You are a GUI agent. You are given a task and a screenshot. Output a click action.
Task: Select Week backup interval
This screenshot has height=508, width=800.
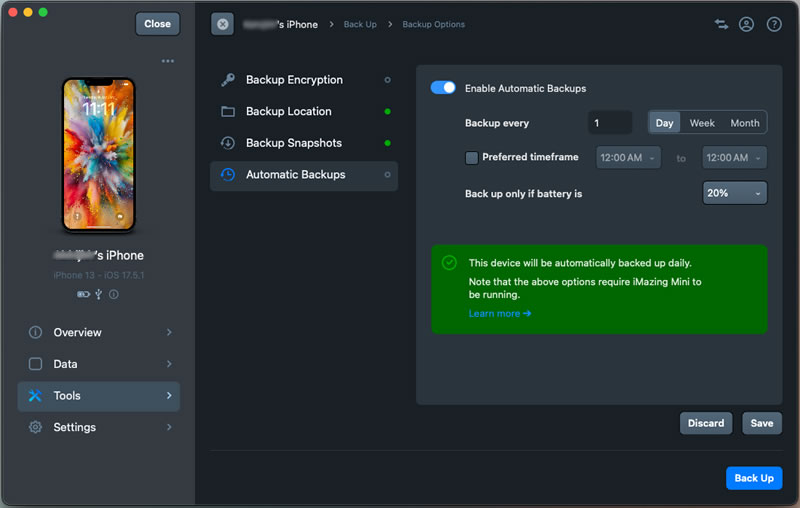coord(702,123)
